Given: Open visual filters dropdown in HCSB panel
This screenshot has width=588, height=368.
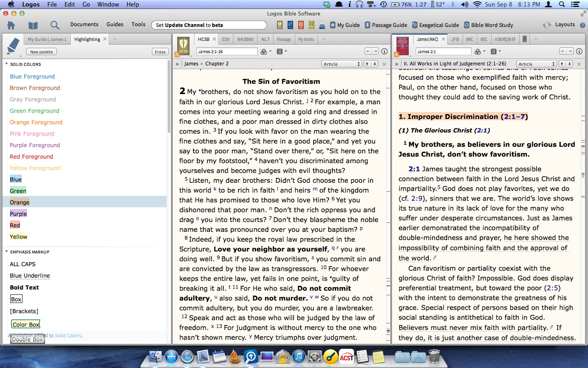Looking at the screenshot, I should 266,52.
